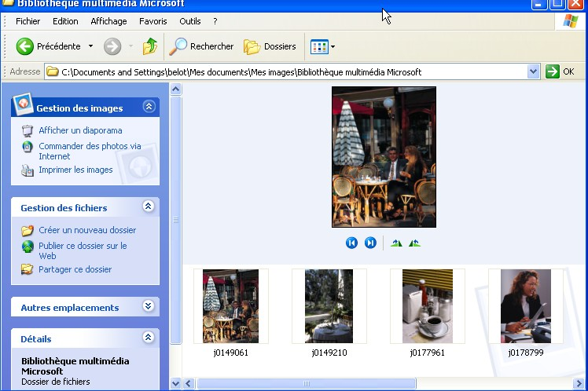Open the view mode dropdown arrow
588x391 pixels.
click(x=333, y=47)
